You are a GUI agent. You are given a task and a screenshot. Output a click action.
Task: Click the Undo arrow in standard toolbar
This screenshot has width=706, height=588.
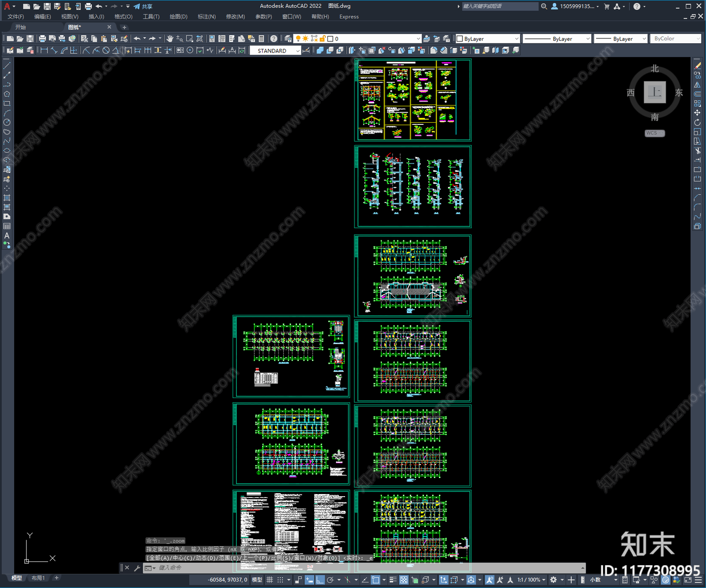(137, 39)
